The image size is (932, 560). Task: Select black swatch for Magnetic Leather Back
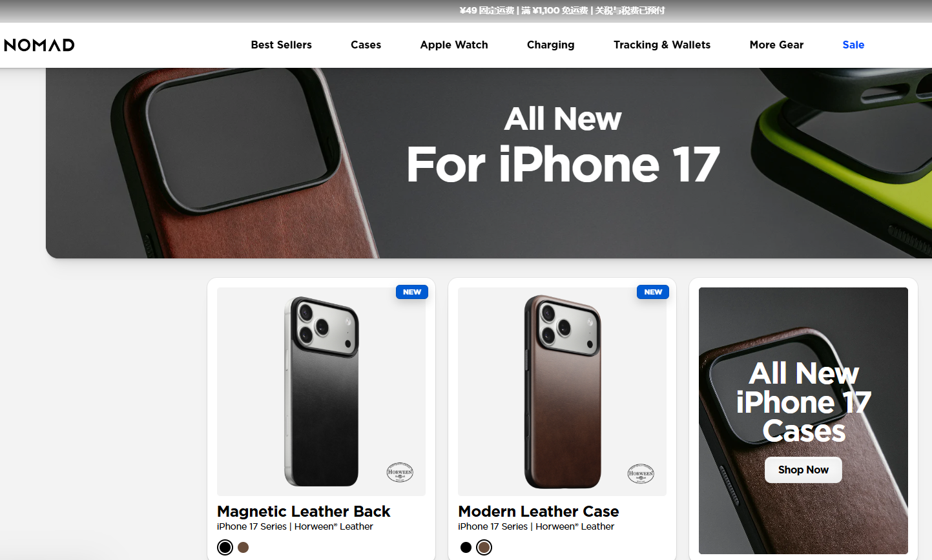click(x=225, y=547)
